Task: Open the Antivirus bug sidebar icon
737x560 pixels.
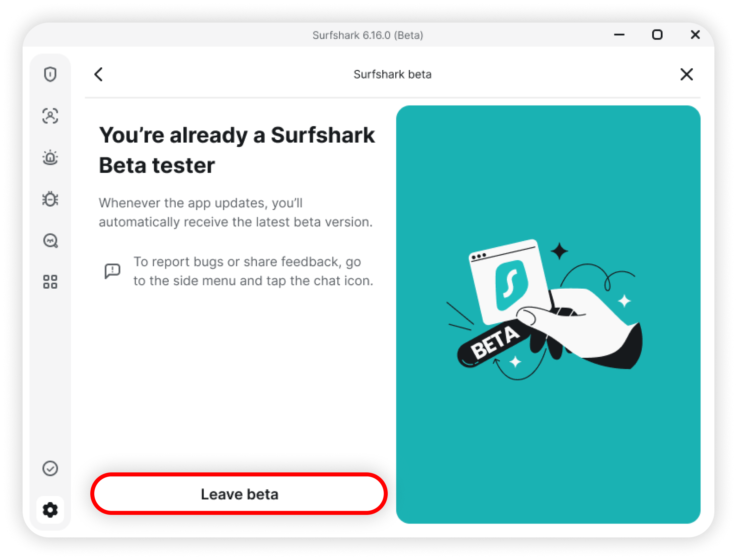Action: point(50,199)
